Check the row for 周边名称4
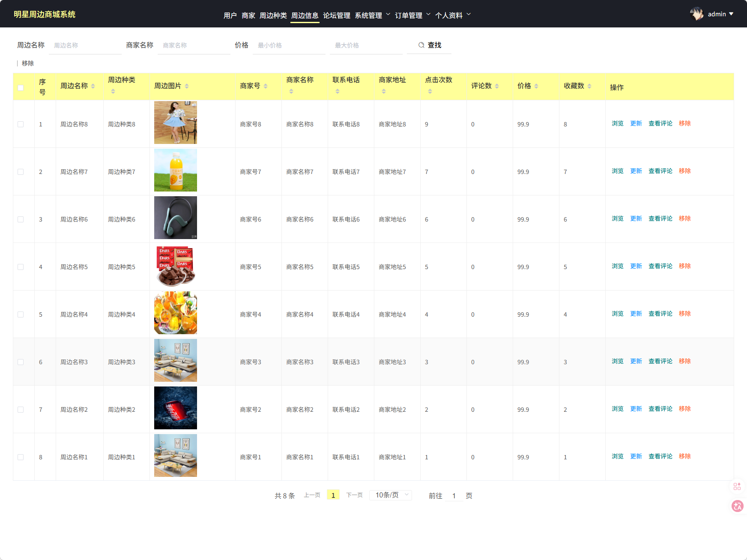 coord(21,314)
